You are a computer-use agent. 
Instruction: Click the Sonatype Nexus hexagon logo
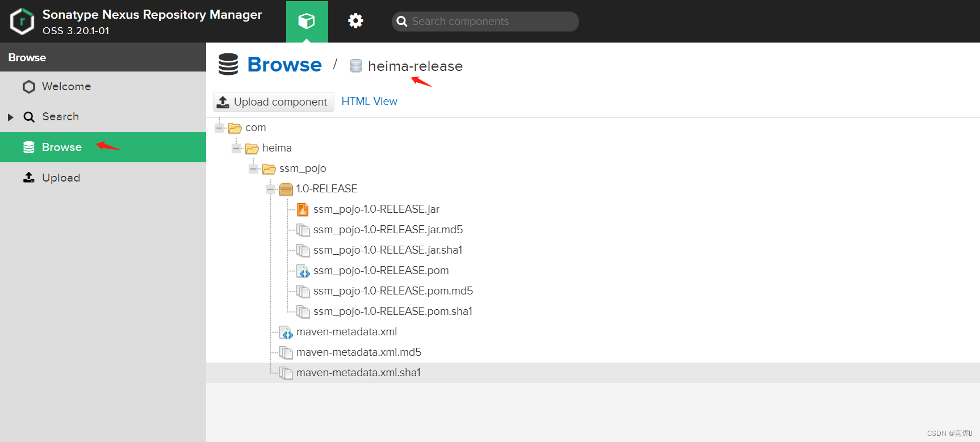tap(22, 22)
